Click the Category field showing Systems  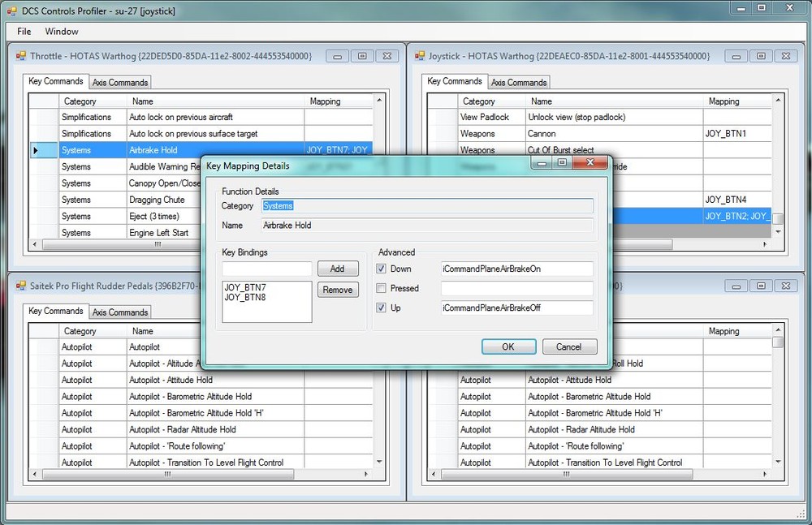click(427, 205)
